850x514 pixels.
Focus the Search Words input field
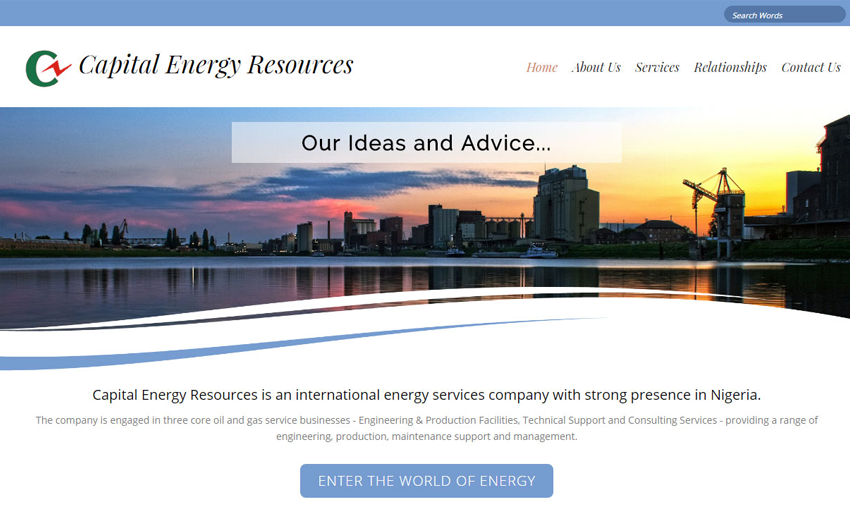(x=783, y=15)
